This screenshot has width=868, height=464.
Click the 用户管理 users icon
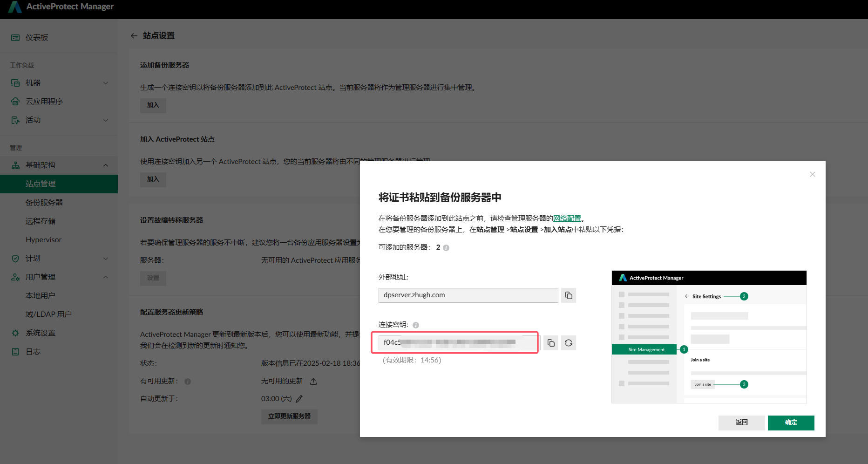[x=15, y=277]
